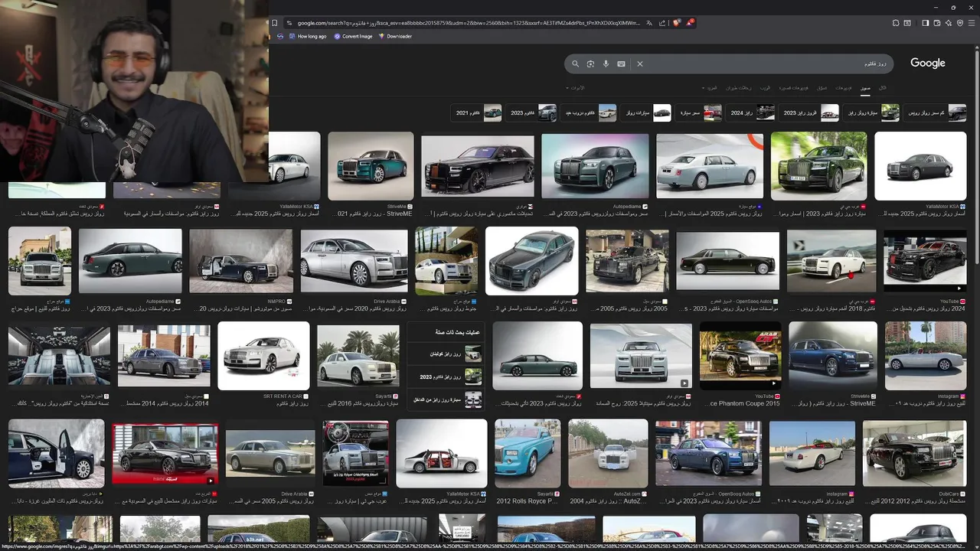
Task: Open related search رولز رايز كولينان
Action: 446,354
